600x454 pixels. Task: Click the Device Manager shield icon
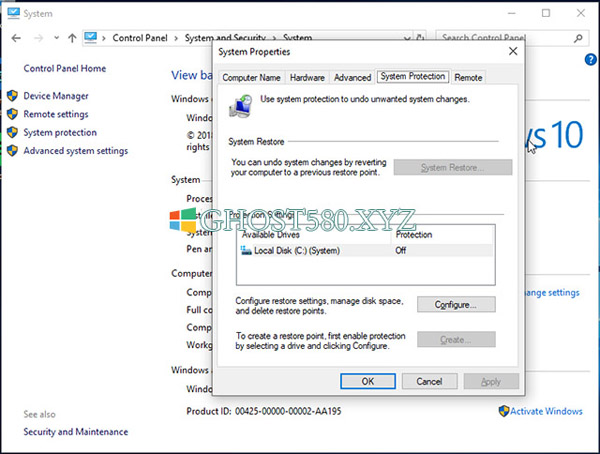coord(12,96)
